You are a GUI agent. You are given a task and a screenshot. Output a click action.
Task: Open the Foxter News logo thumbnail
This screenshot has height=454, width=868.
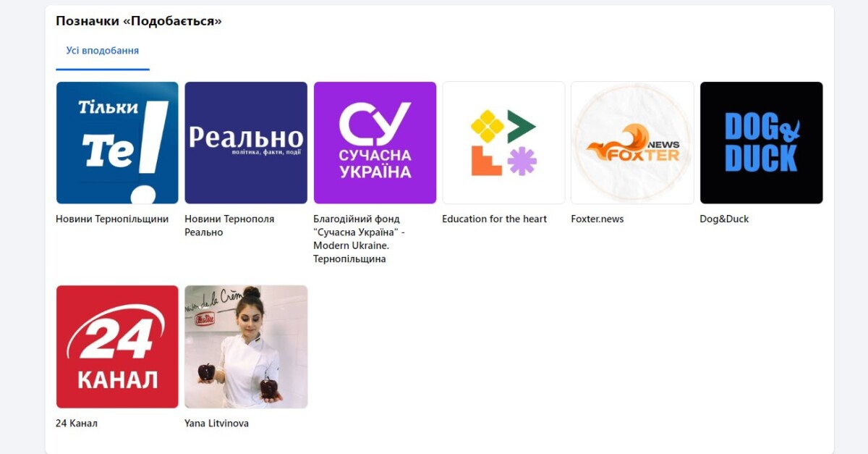coord(632,143)
